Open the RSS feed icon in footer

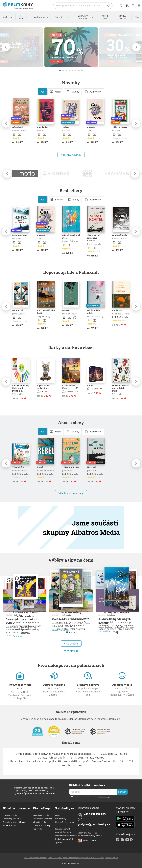131,839
